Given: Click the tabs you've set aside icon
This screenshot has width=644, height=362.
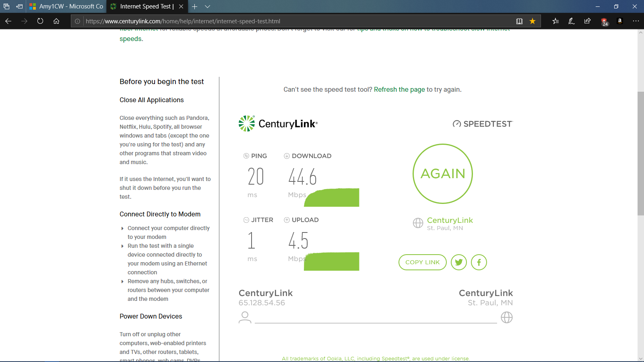Looking at the screenshot, I should coord(6,6).
